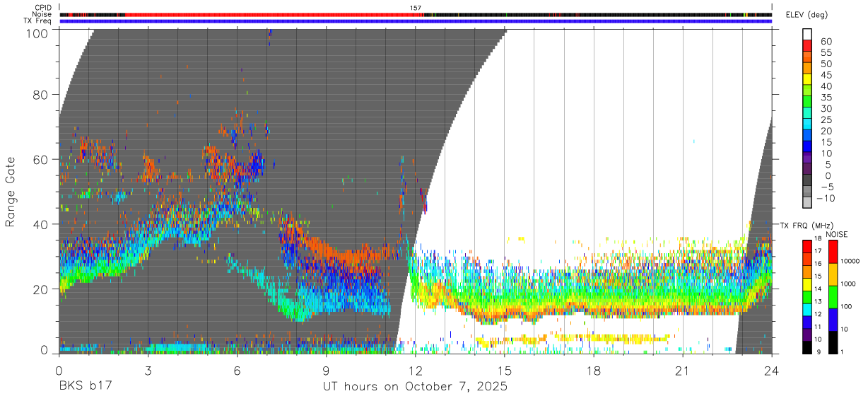
Task: Click the Noise label in the header
Action: [x=41, y=14]
